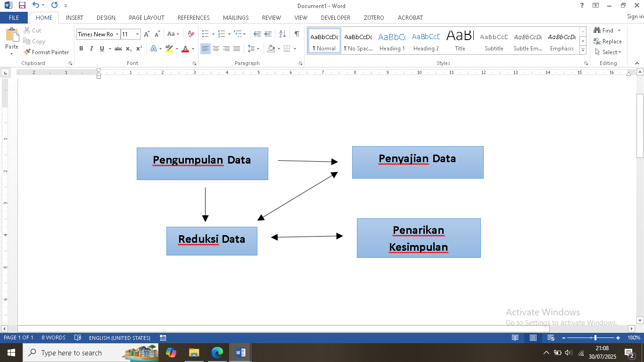Click the Clear All Formatting eraser icon
Image resolution: width=644 pixels, height=362 pixels.
[191, 34]
